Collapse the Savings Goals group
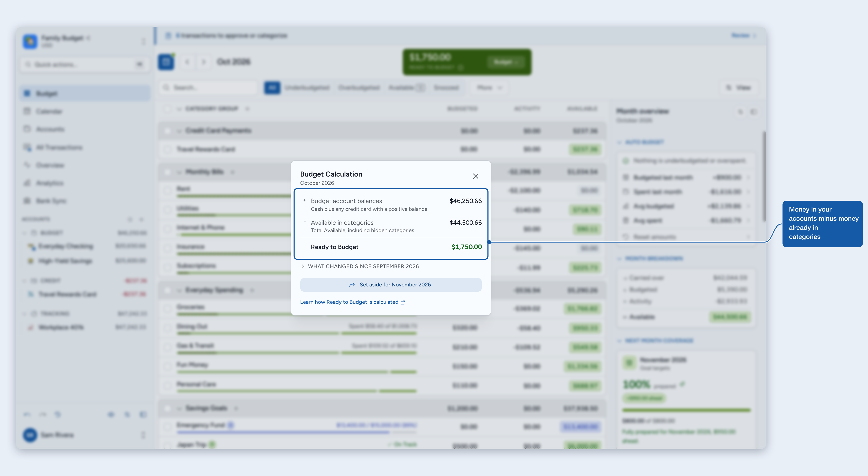This screenshot has height=476, width=868. [x=179, y=408]
